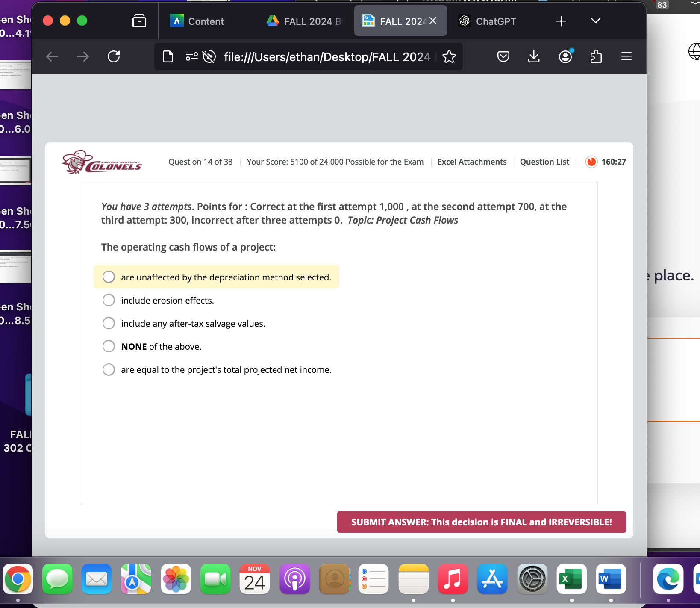This screenshot has height=608, width=700.
Task: Open the Question List link
Action: (544, 162)
